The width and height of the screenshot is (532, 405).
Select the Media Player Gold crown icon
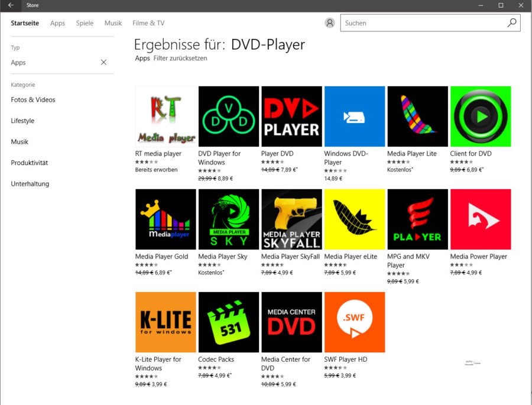166,219
